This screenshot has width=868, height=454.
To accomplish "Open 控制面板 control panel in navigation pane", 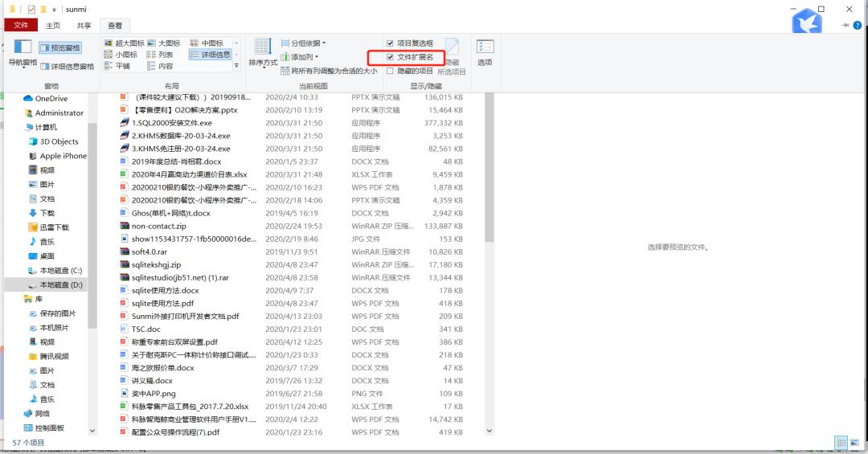I will click(44, 428).
